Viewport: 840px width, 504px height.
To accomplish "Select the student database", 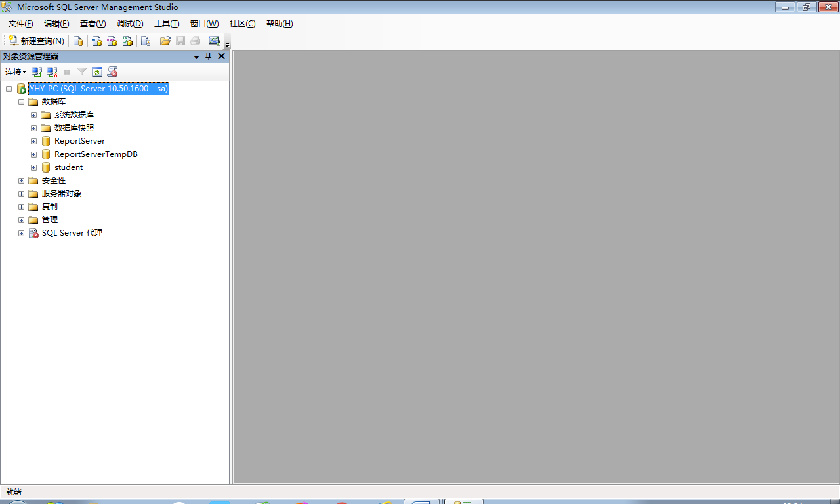I will point(68,167).
